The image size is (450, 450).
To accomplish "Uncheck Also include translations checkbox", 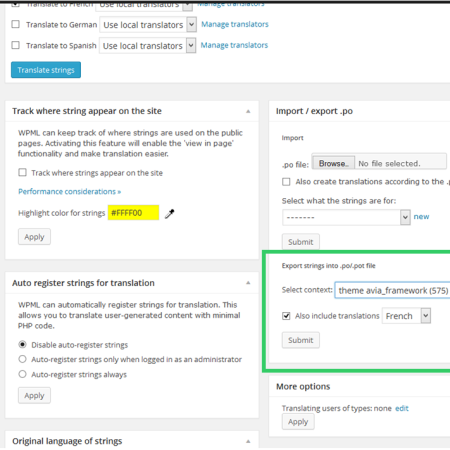I will pos(286,316).
